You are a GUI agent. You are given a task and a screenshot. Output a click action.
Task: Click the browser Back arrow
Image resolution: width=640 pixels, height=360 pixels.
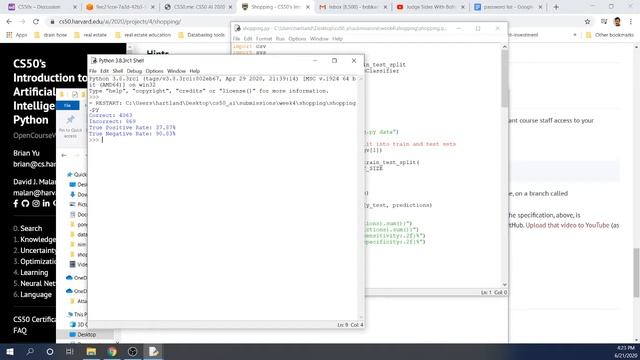(9, 21)
